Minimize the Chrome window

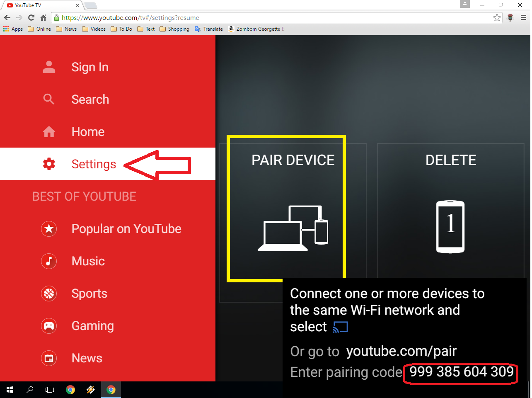482,5
